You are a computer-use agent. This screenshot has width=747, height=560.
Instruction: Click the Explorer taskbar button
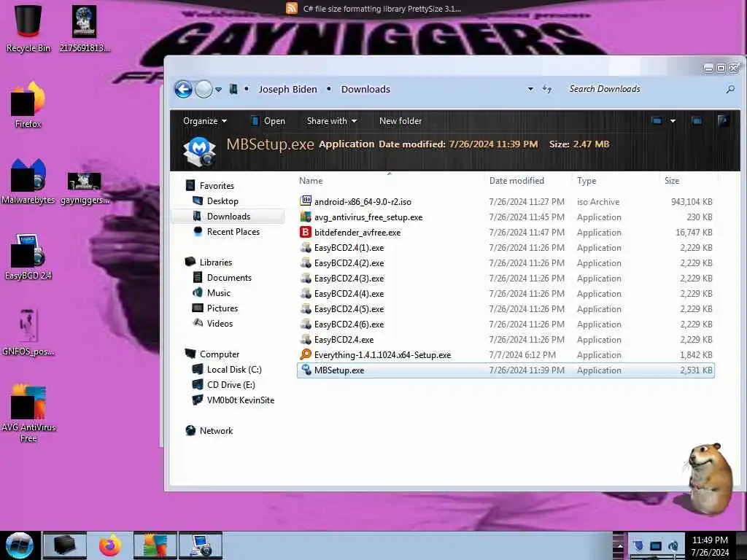(65, 545)
